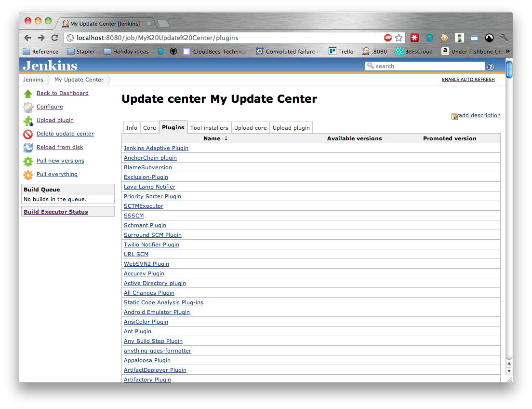
Task: Click the search help question-mark icon
Action: click(491, 67)
